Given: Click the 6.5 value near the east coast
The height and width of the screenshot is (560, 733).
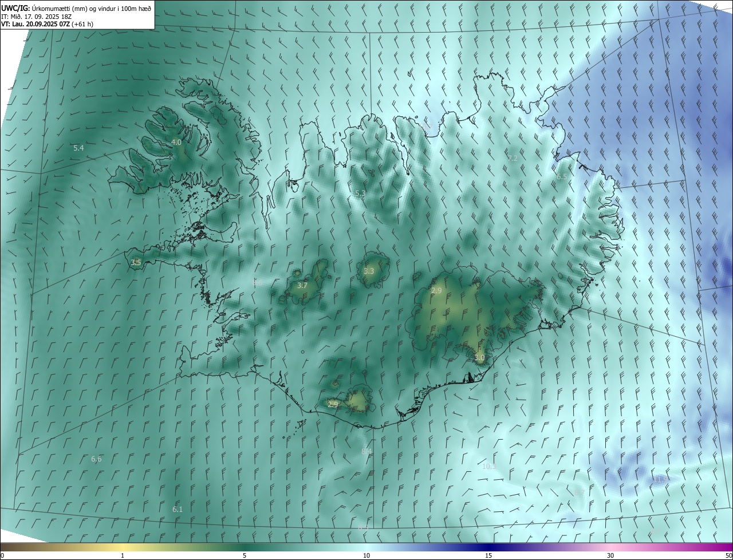Looking at the screenshot, I should [562, 177].
